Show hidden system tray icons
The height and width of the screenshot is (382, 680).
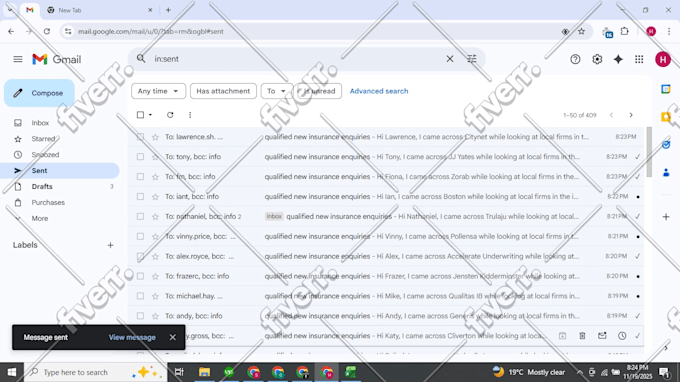pyautogui.click(x=579, y=372)
